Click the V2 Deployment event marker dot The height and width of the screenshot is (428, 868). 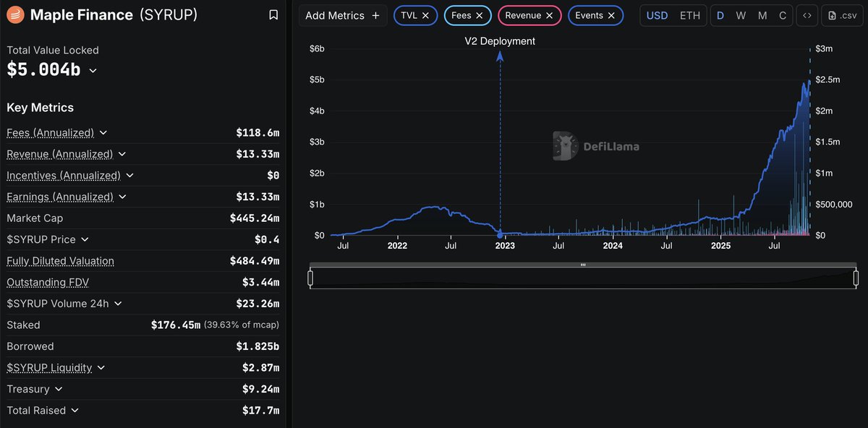500,235
